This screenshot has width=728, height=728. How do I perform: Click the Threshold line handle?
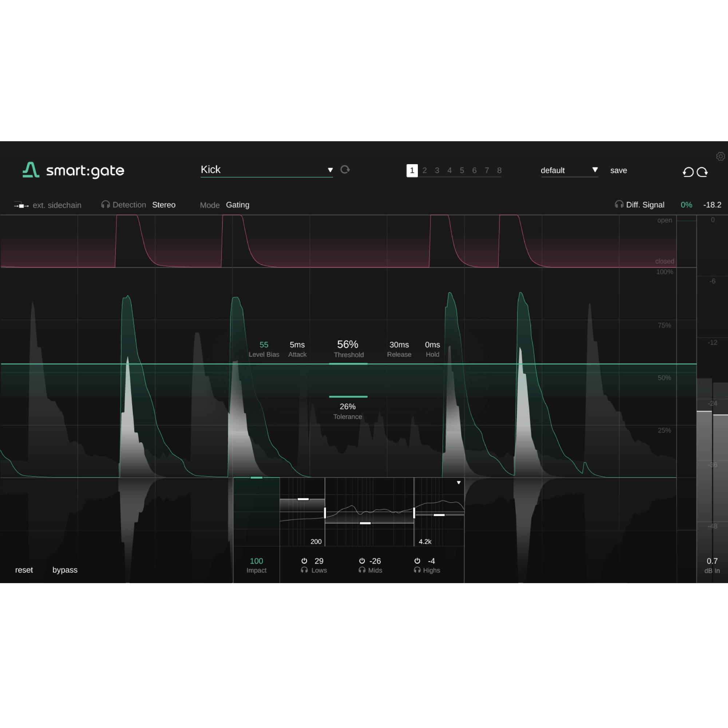pyautogui.click(x=348, y=364)
